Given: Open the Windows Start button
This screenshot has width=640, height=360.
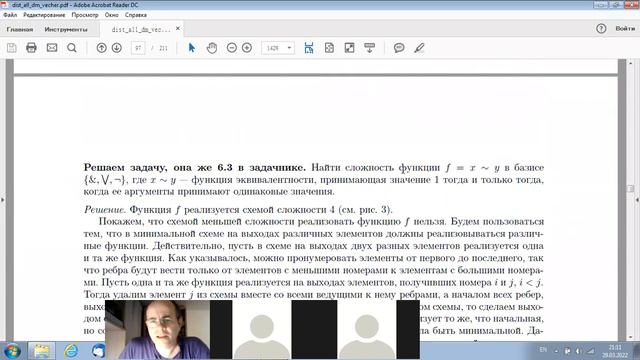Looking at the screenshot, I should (12, 351).
